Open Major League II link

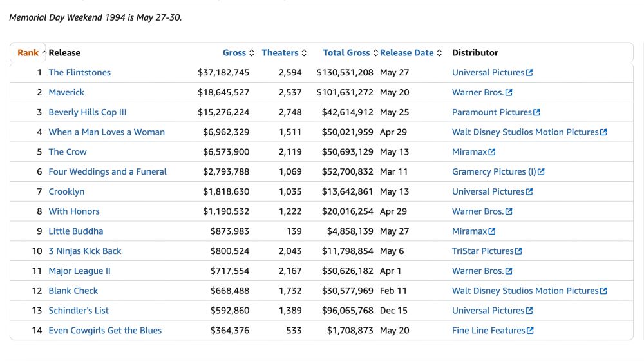[80, 271]
